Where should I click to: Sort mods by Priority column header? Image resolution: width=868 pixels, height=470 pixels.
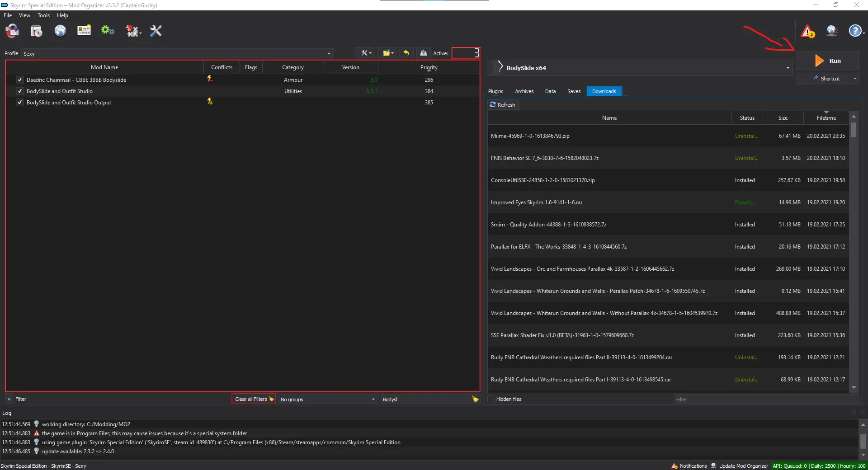pos(429,67)
